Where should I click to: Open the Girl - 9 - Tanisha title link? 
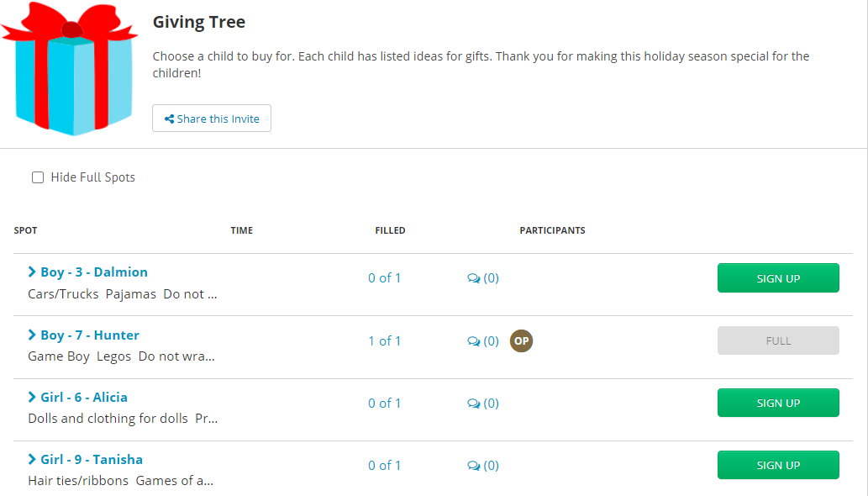point(92,459)
